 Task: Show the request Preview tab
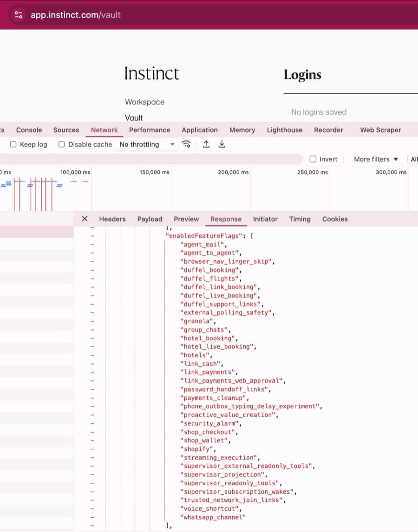[x=186, y=219]
